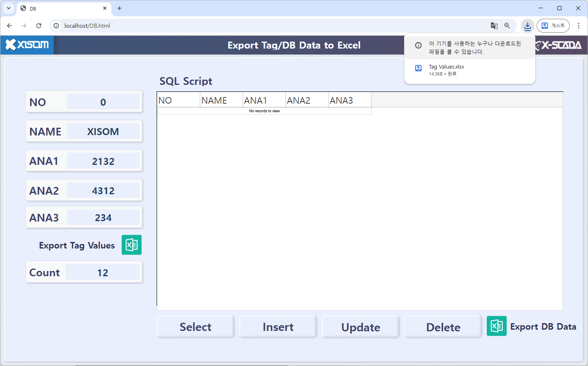Open the guest profile button
Image resolution: width=588 pixels, height=366 pixels.
pos(553,26)
